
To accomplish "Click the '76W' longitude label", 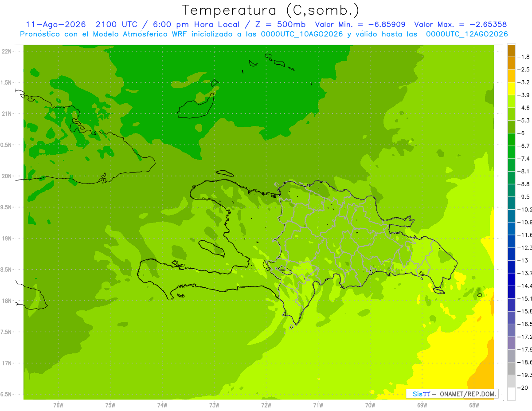I will [x=58, y=405].
